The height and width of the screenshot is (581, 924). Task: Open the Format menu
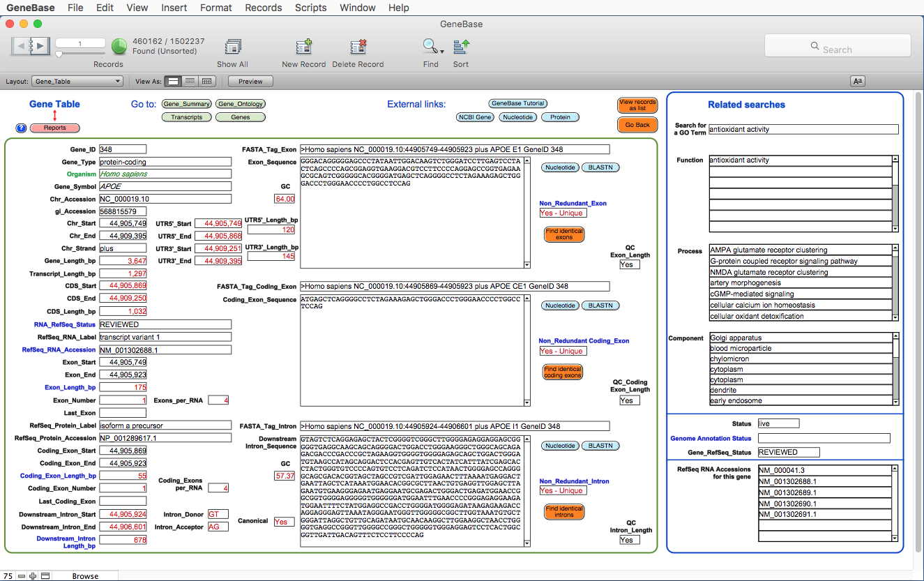coord(216,8)
